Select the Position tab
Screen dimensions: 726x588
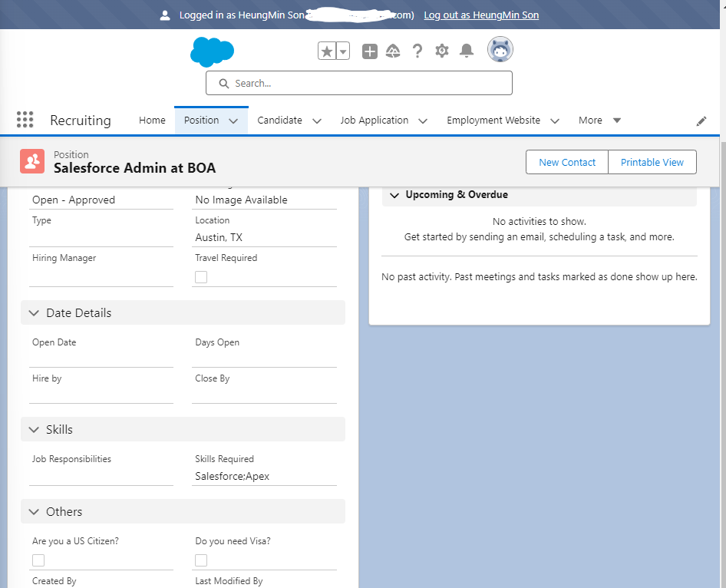201,120
